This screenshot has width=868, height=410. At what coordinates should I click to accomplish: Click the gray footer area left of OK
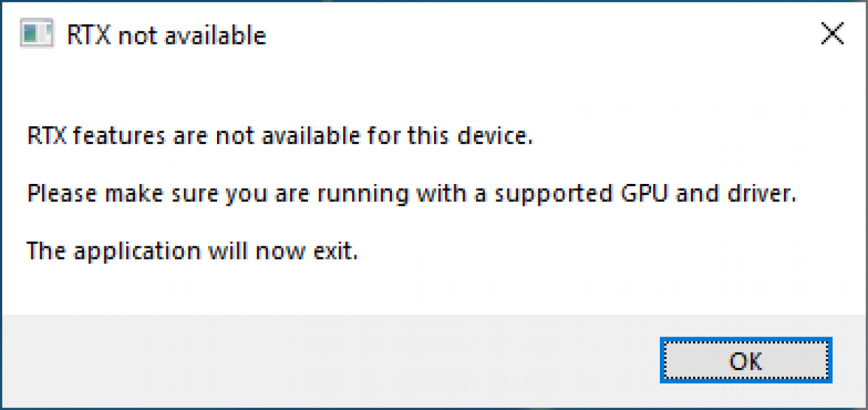click(325, 360)
